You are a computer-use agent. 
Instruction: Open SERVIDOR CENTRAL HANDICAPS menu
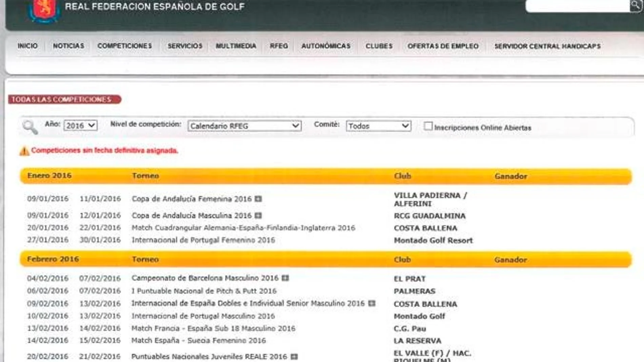point(547,46)
